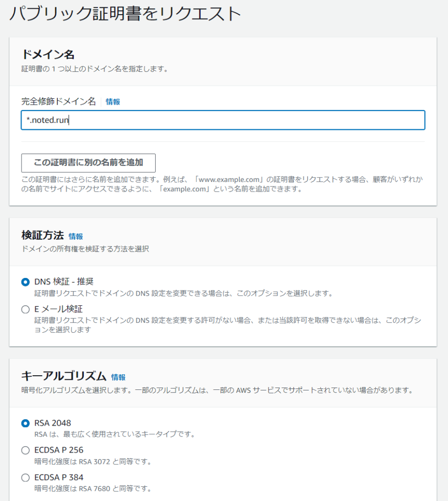
Task: Click text 証明書の 1 つ以上のドメイン名を指定します
Action: point(95,68)
